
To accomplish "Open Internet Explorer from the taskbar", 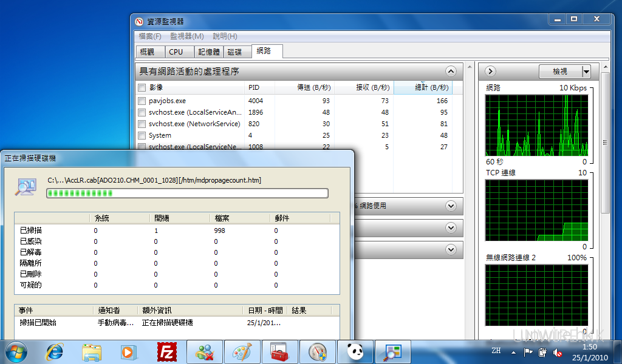I will (x=55, y=352).
